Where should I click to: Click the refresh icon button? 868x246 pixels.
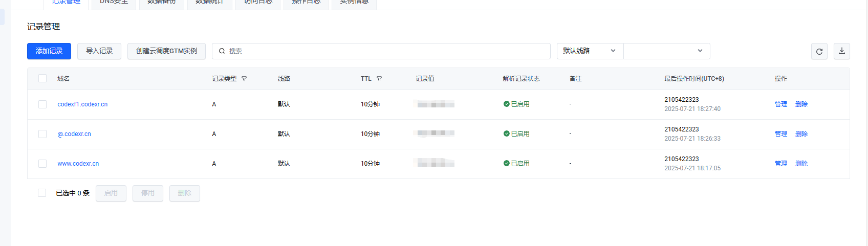pos(819,51)
